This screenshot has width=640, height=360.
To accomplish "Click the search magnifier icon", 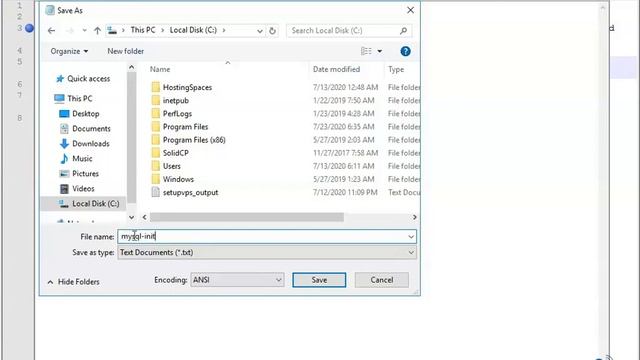I will [403, 31].
